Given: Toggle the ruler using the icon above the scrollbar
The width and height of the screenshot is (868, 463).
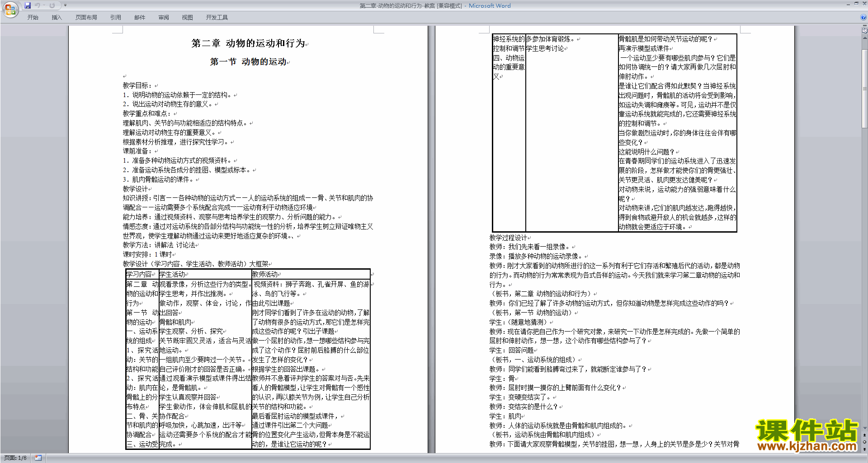Looking at the screenshot, I should coord(865,31).
